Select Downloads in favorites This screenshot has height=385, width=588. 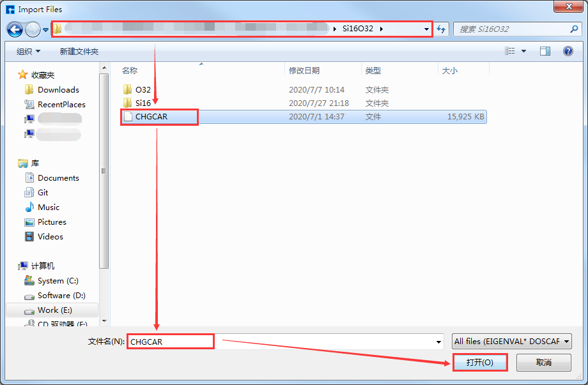(x=58, y=90)
